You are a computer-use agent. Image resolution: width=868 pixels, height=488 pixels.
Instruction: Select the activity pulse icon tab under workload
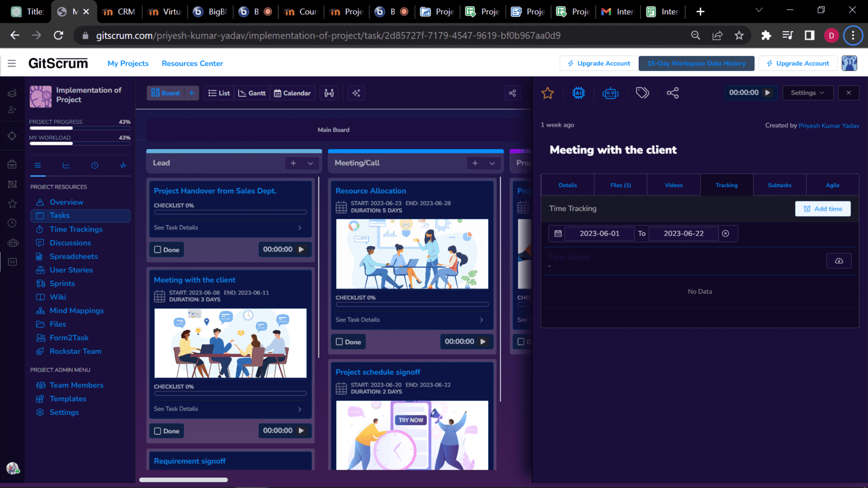[x=123, y=165]
